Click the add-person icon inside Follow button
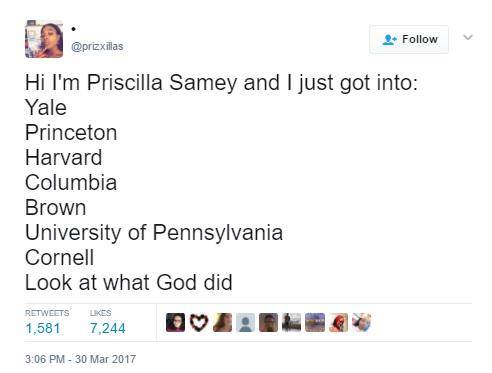 pos(390,39)
